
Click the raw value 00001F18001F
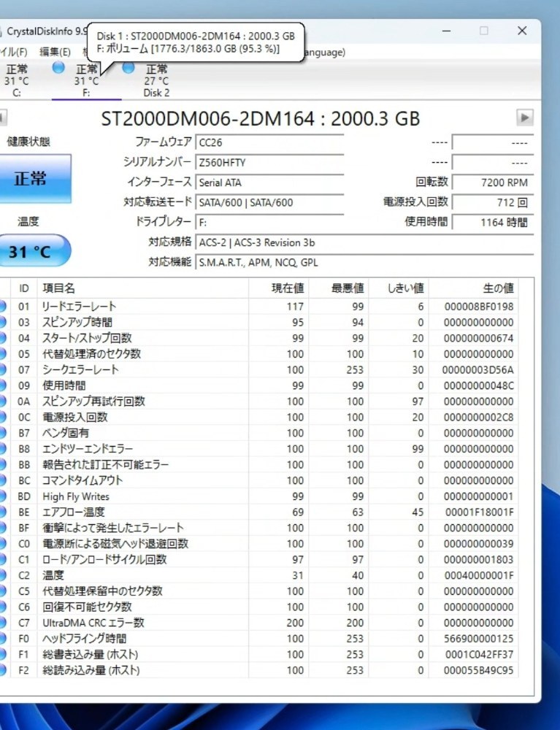(480, 512)
